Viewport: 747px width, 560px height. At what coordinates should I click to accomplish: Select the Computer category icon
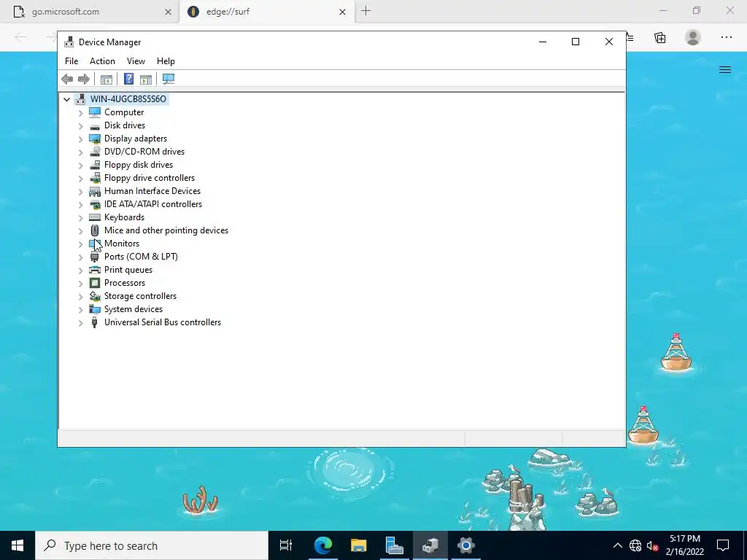(x=95, y=112)
